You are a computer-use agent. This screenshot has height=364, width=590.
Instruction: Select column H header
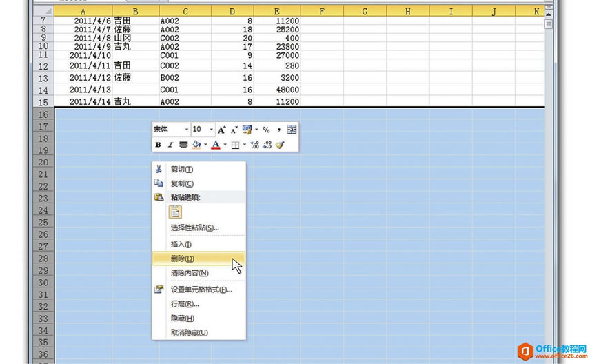tap(407, 11)
